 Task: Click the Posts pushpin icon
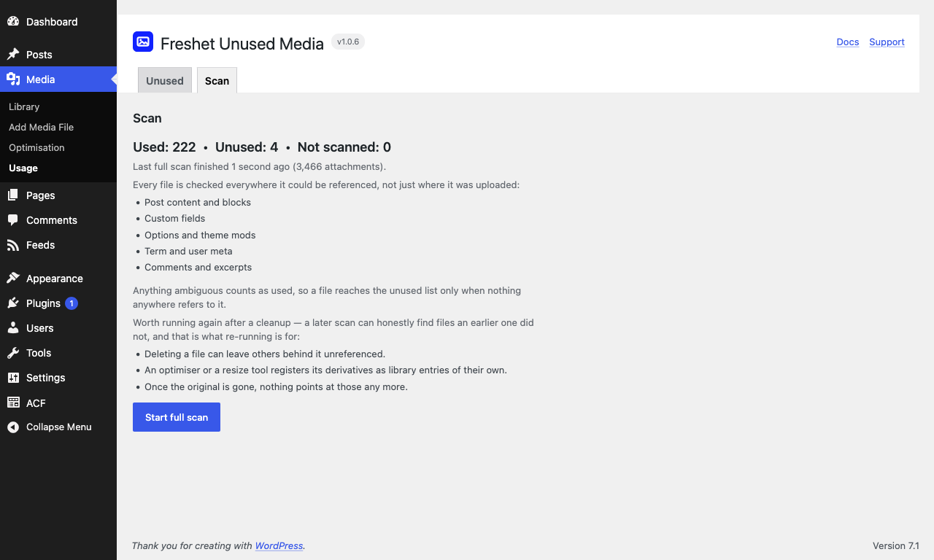click(x=13, y=55)
